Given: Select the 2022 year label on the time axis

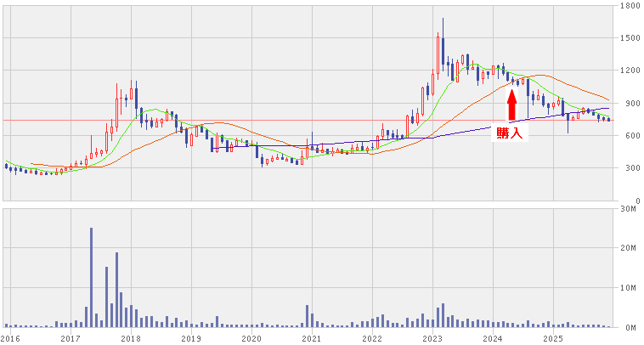Looking at the screenshot, I should click(x=372, y=338).
